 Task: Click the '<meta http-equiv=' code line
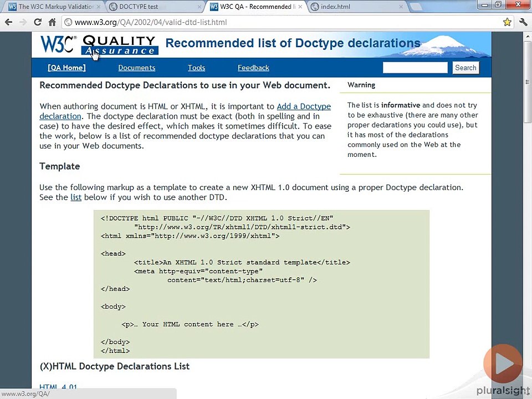(x=198, y=271)
